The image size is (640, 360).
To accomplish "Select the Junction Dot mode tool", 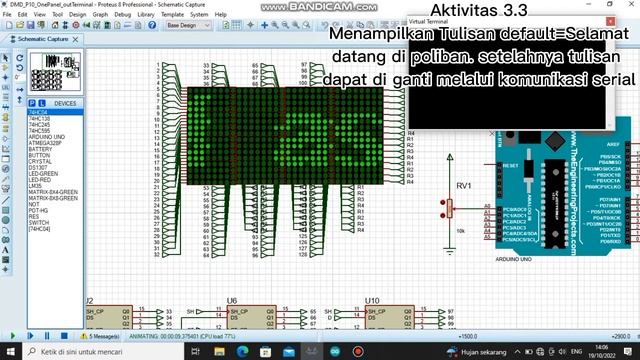I will 5,77.
